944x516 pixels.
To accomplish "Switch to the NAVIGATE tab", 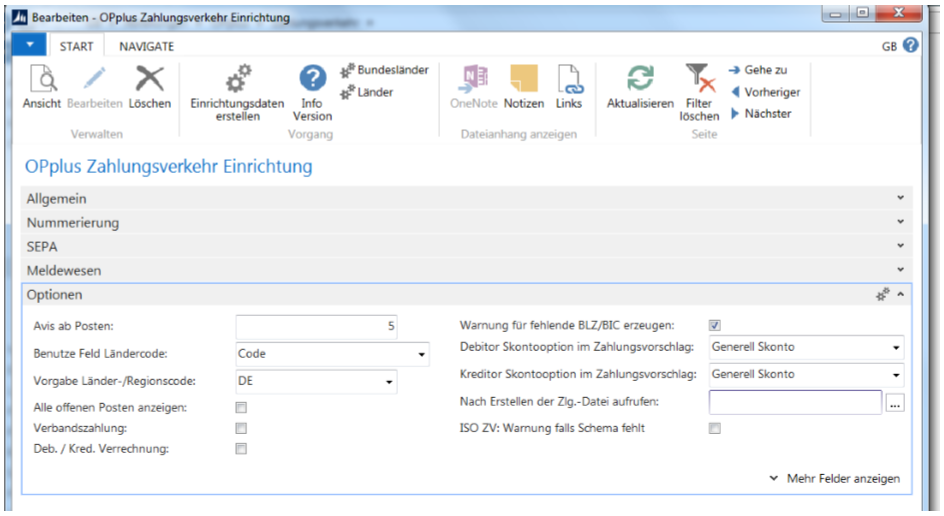I will (x=146, y=46).
